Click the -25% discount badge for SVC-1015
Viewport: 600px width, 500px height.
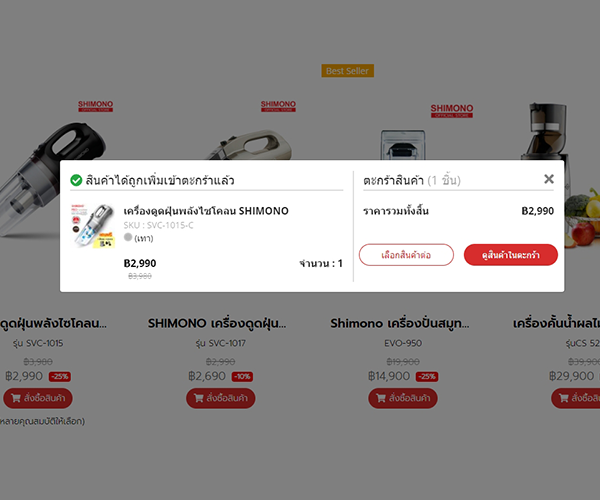click(x=60, y=376)
